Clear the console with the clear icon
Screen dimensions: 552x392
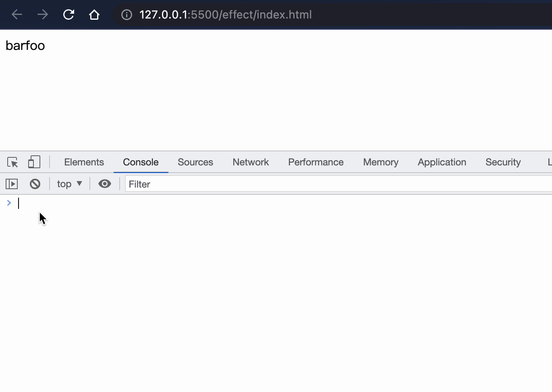[x=35, y=184]
